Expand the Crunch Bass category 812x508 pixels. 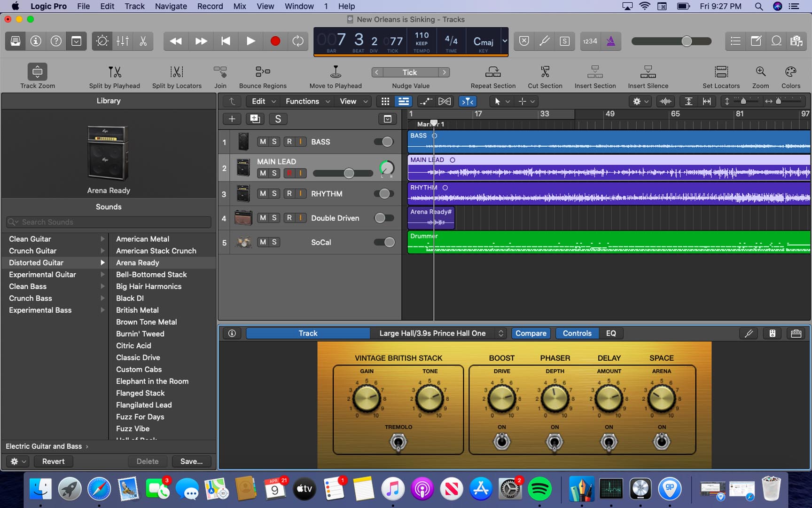click(102, 298)
